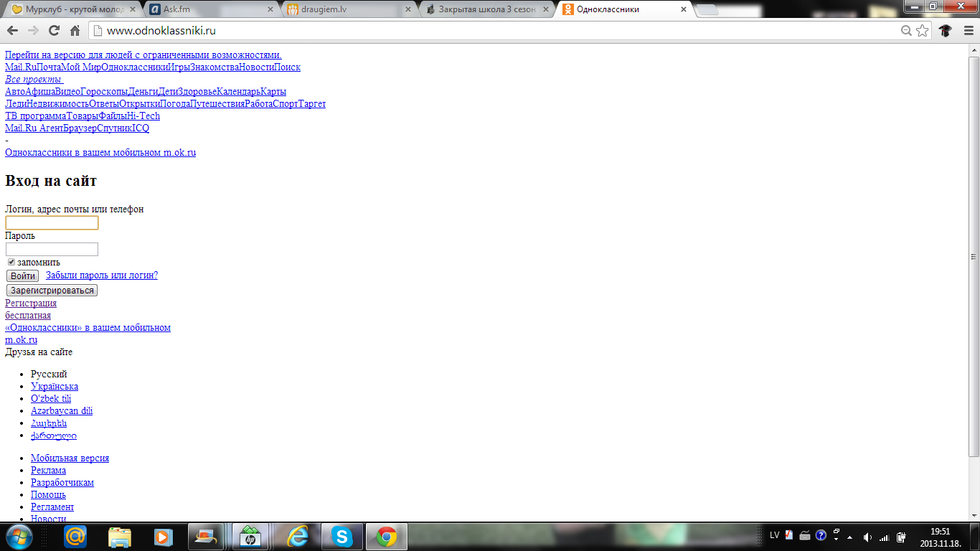980x551 pixels.
Task: Open a new tab with the new-tab button
Action: 709,10
